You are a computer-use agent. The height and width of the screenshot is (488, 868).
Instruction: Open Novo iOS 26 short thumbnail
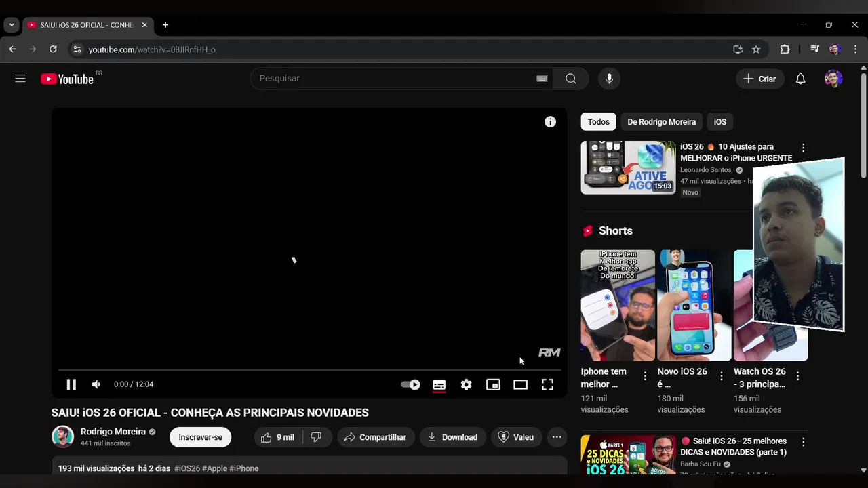click(x=694, y=305)
